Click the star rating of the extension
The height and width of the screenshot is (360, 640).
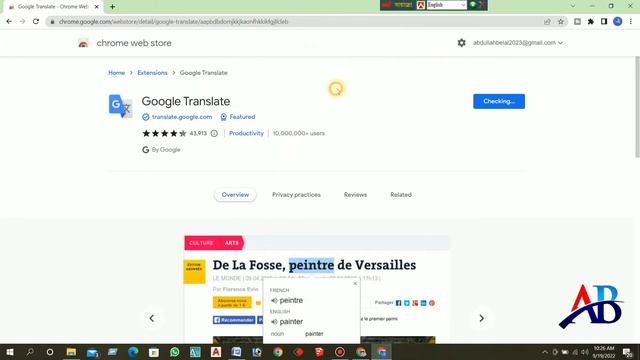coord(164,133)
